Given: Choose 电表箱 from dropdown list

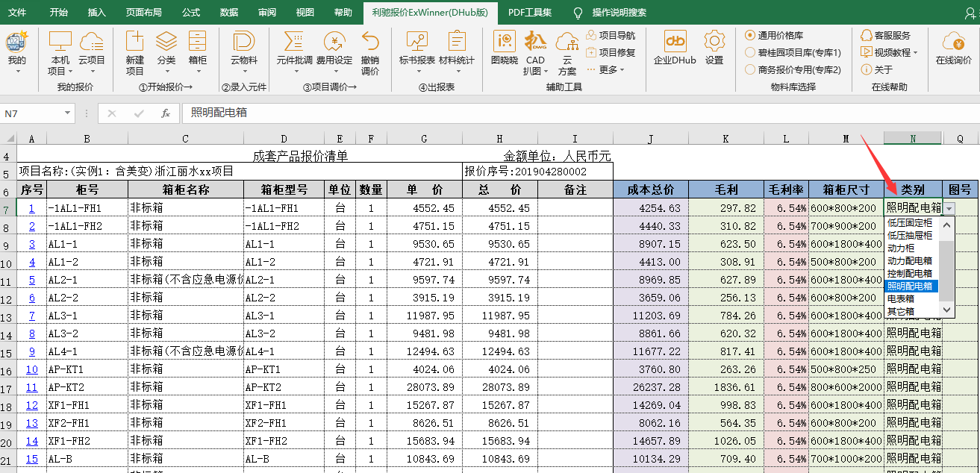Looking at the screenshot, I should pos(910,298).
